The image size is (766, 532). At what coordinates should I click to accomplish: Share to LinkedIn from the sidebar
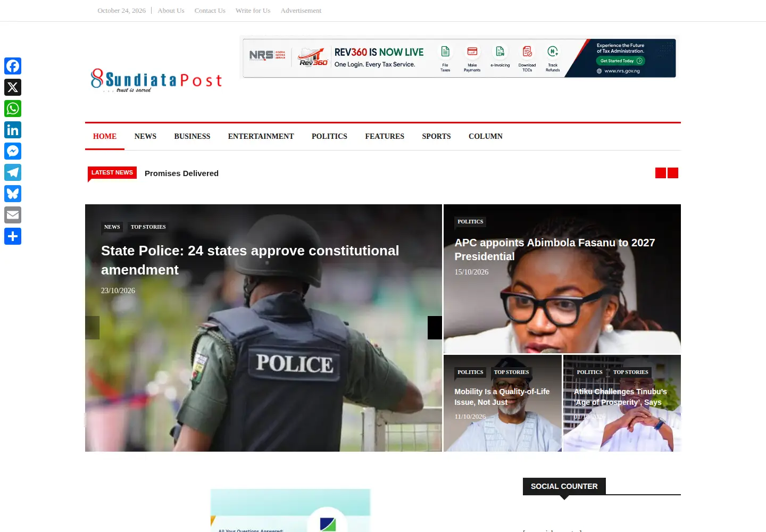(x=13, y=130)
